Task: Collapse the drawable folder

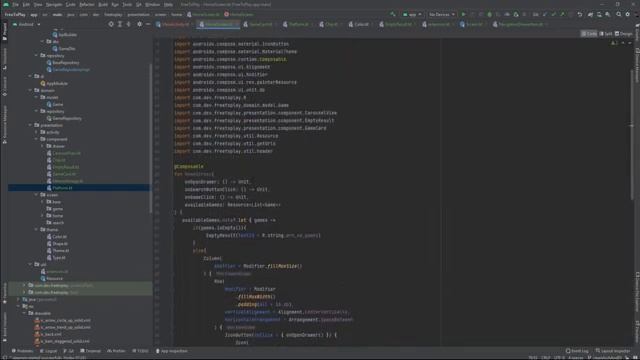Action: 24,313
